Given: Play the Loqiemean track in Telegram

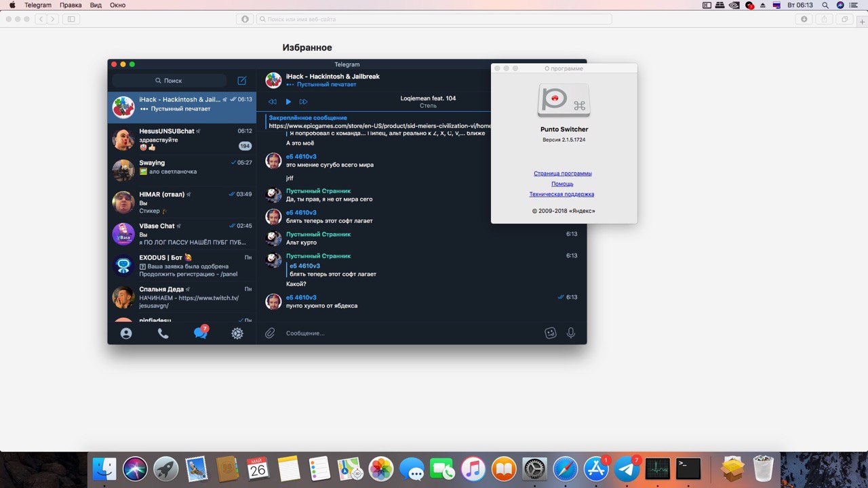Looking at the screenshot, I should pos(288,102).
